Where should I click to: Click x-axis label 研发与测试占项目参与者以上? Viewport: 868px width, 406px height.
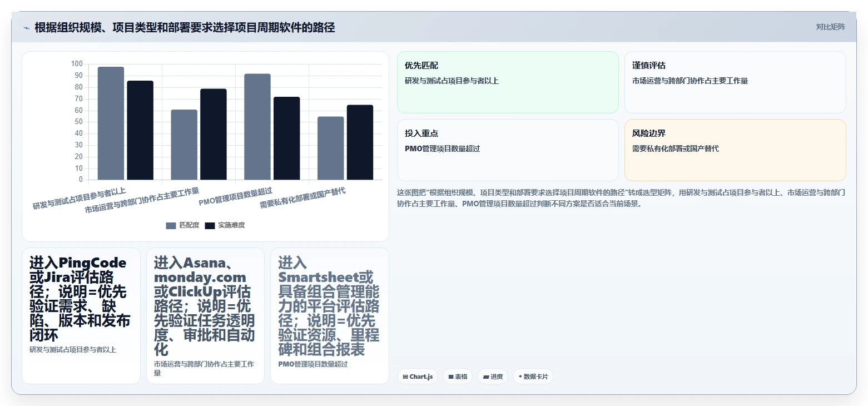point(79,199)
